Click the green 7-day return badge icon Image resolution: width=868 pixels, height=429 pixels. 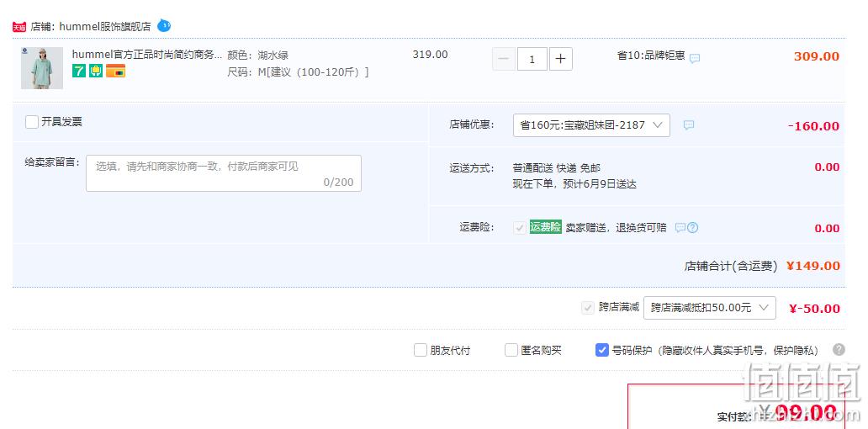[x=79, y=71]
